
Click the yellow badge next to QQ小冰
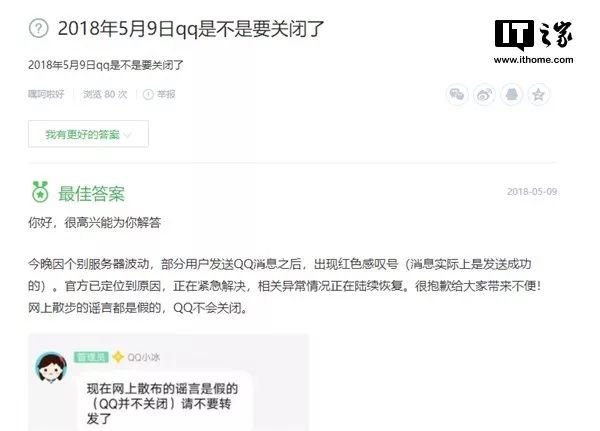[x=118, y=357]
